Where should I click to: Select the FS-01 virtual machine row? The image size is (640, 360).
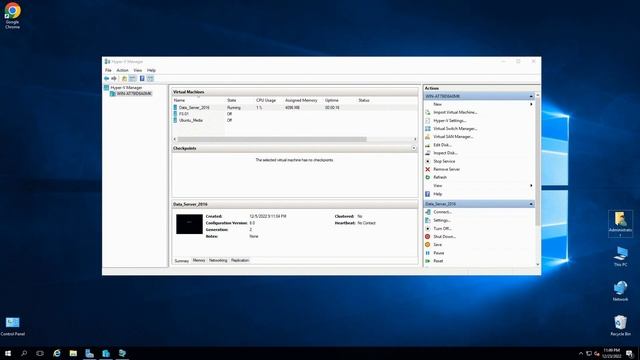[295, 114]
